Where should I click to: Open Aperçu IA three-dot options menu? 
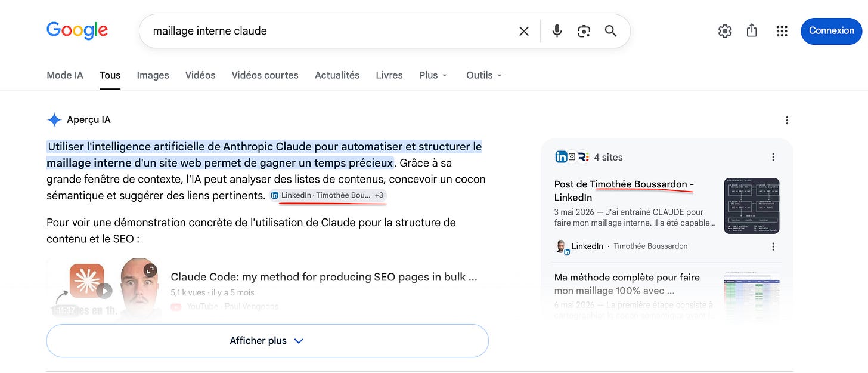tap(787, 120)
